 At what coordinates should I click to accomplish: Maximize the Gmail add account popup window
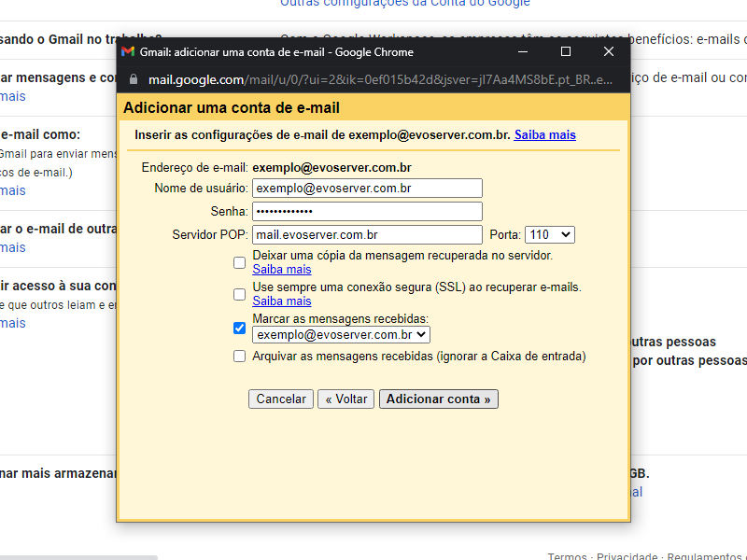pos(566,51)
